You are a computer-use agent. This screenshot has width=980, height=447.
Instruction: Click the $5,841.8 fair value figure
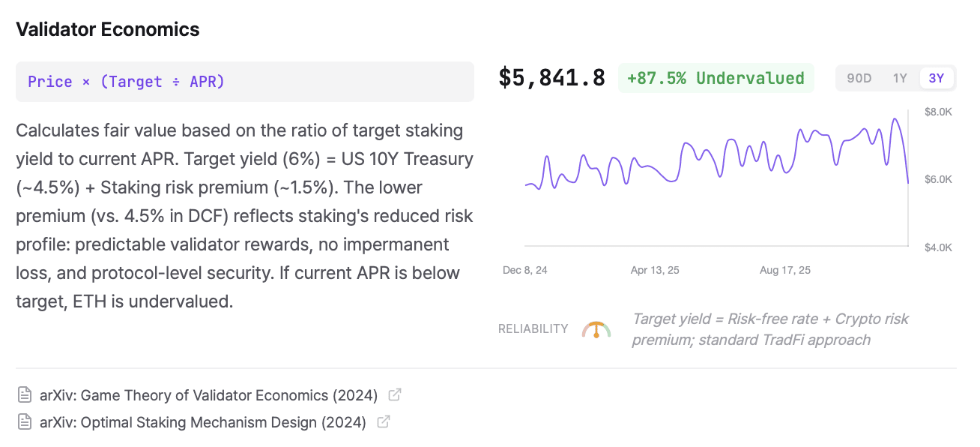point(551,78)
